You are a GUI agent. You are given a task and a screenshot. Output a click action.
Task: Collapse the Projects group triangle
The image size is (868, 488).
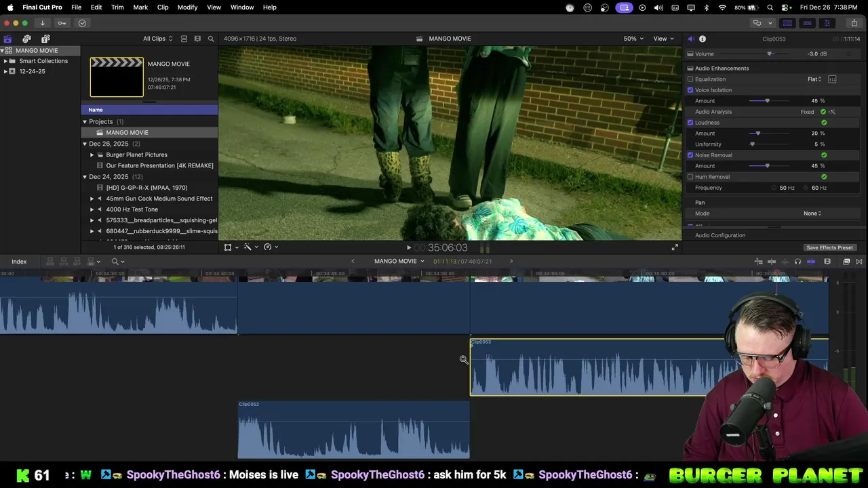pyautogui.click(x=85, y=122)
